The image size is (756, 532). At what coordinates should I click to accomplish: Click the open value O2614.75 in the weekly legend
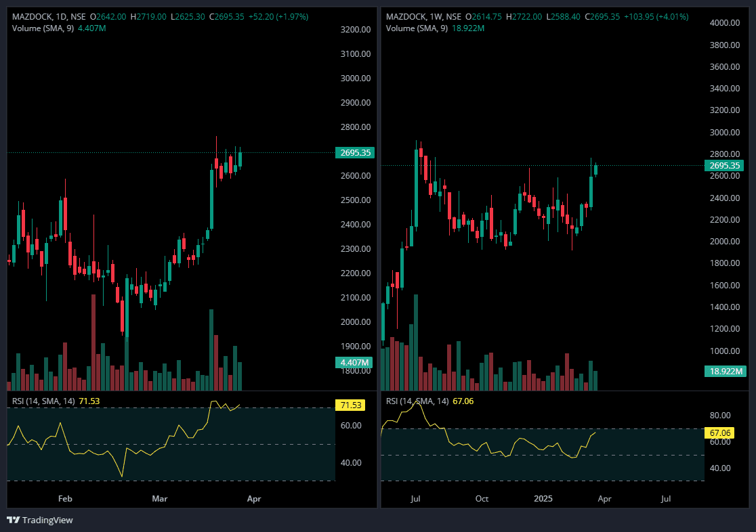(x=484, y=17)
